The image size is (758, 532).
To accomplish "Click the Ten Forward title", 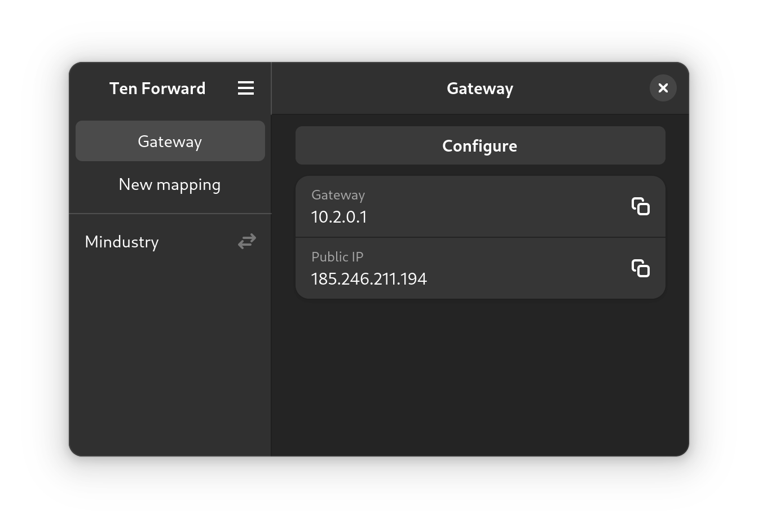I will coord(157,88).
